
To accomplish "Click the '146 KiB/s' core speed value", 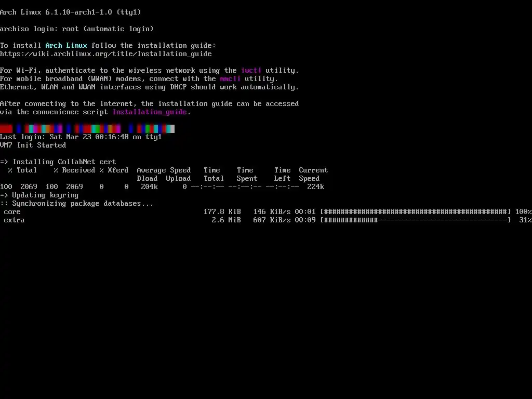I will (x=272, y=212).
